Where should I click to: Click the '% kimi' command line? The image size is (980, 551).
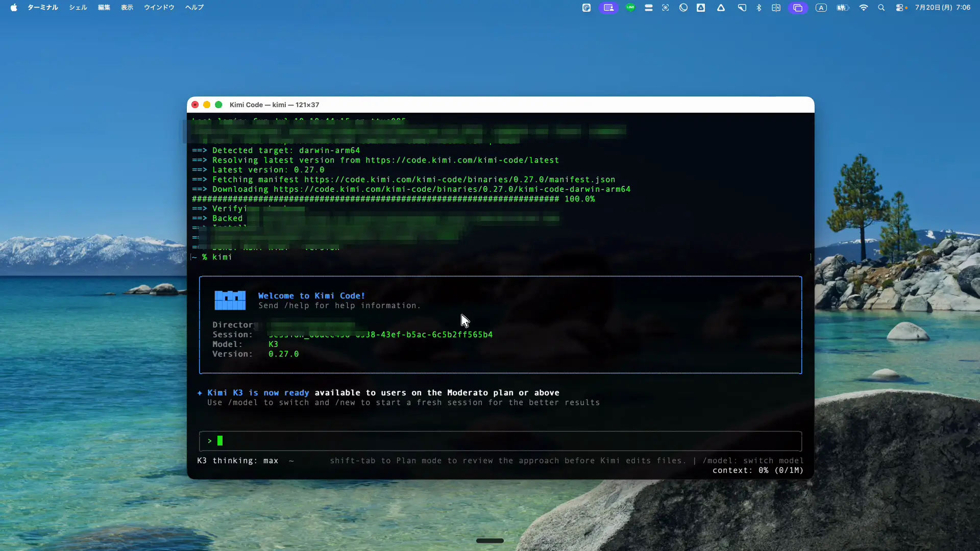click(x=217, y=257)
